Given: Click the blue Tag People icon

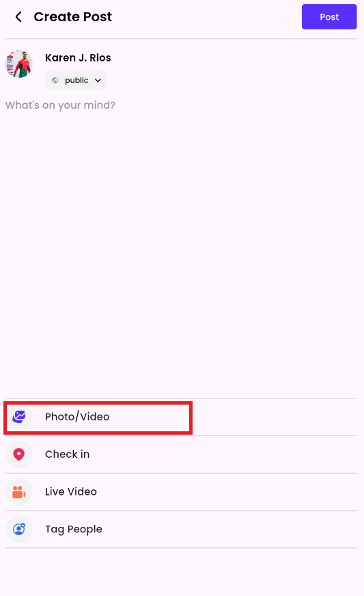Looking at the screenshot, I should click(x=18, y=529).
